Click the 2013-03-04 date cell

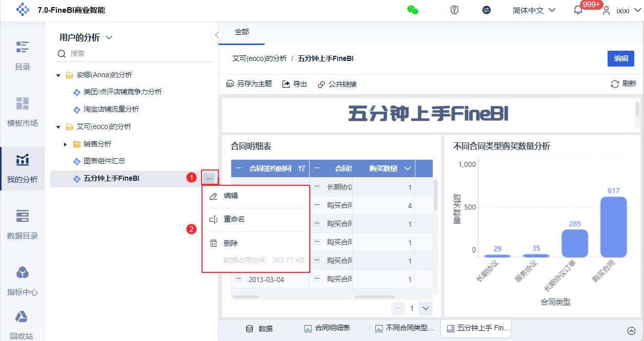(266, 280)
